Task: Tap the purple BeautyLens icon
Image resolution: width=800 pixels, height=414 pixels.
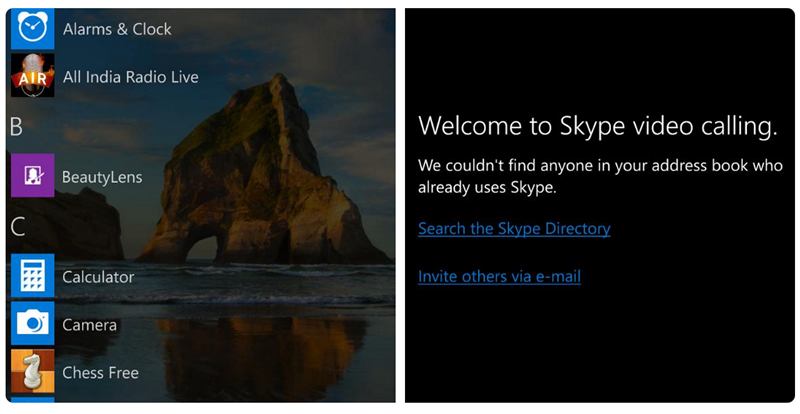Action: tap(33, 175)
